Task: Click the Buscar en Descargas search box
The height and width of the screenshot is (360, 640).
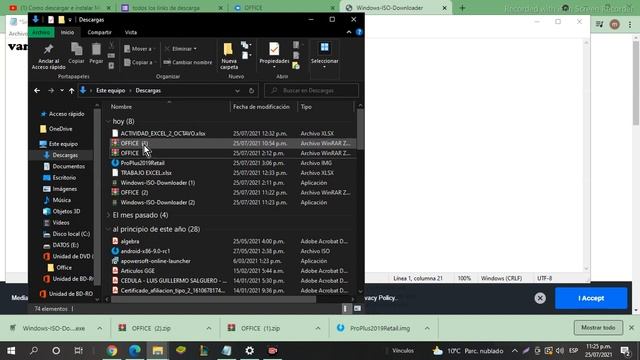Action: [311, 91]
